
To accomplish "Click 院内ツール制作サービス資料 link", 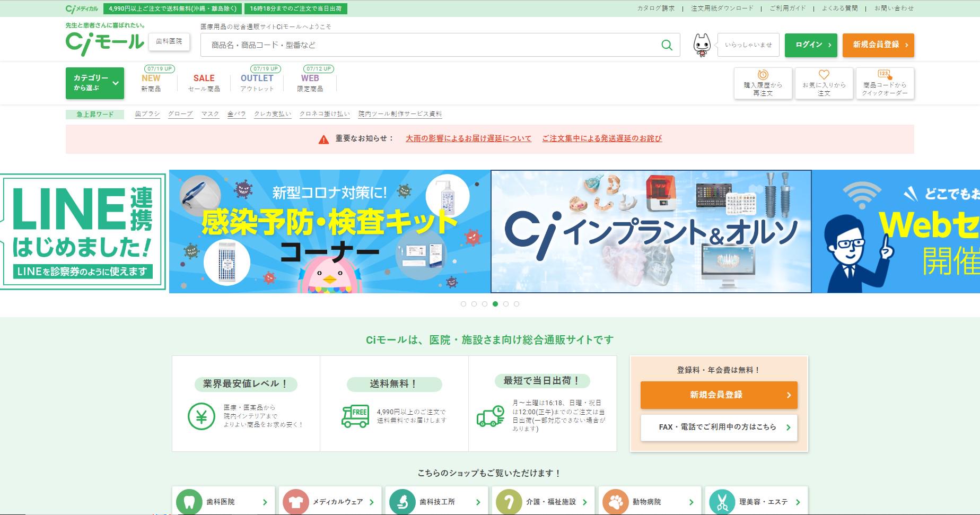I will coord(400,114).
